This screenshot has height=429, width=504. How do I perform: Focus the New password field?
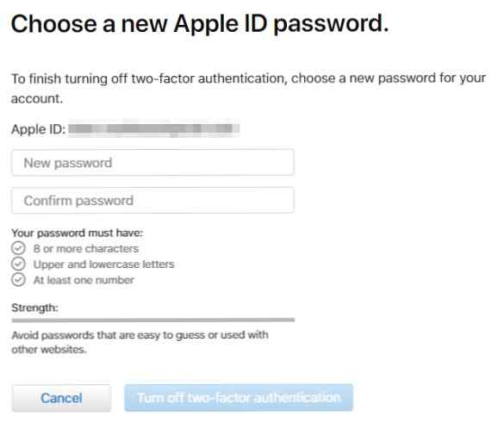153,163
